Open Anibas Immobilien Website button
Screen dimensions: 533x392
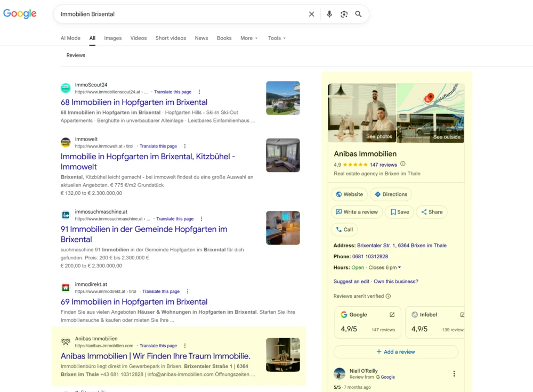pyautogui.click(x=350, y=194)
